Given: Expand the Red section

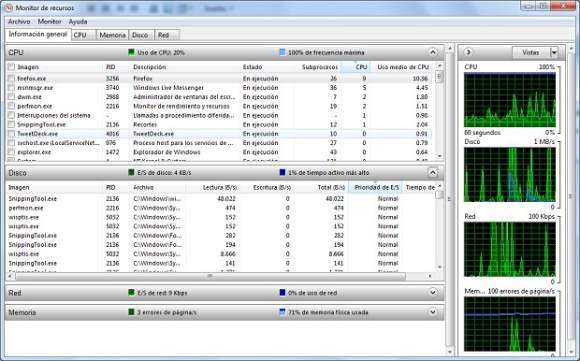Looking at the screenshot, I should point(433,293).
